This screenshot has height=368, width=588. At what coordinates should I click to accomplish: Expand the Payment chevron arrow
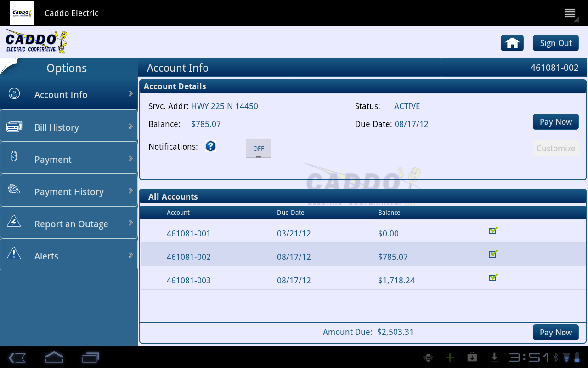coord(130,158)
